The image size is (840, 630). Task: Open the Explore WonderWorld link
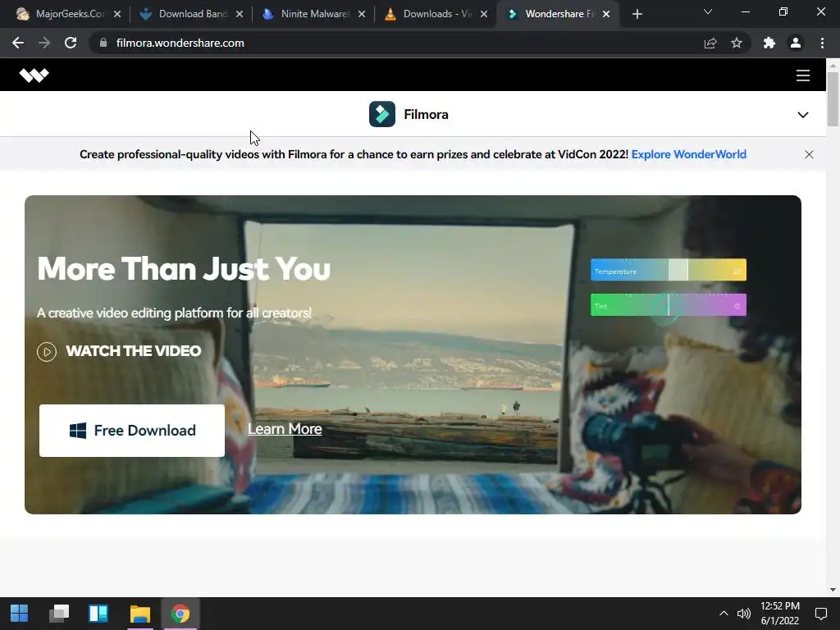pyautogui.click(x=688, y=154)
